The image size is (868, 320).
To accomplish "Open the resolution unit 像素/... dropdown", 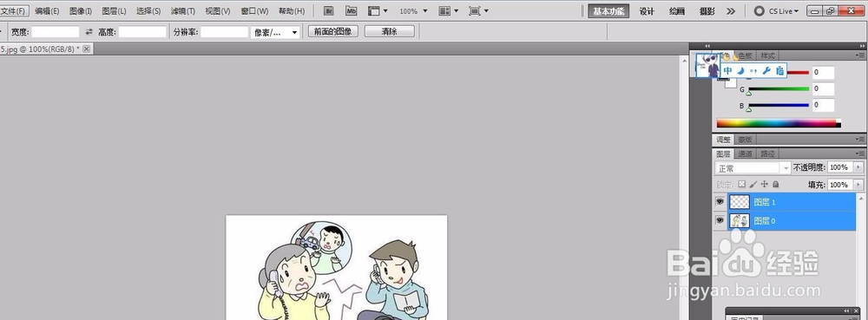I will coord(275,32).
